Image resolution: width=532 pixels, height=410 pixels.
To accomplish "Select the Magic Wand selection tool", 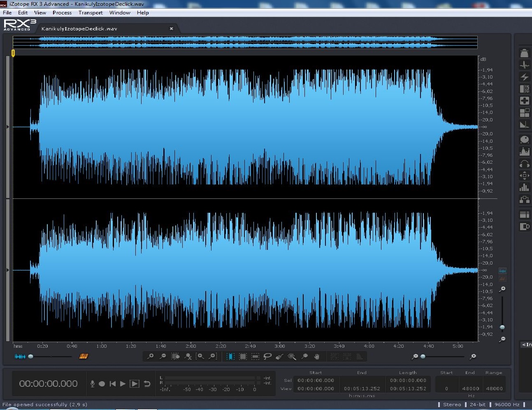I will pyautogui.click(x=292, y=356).
